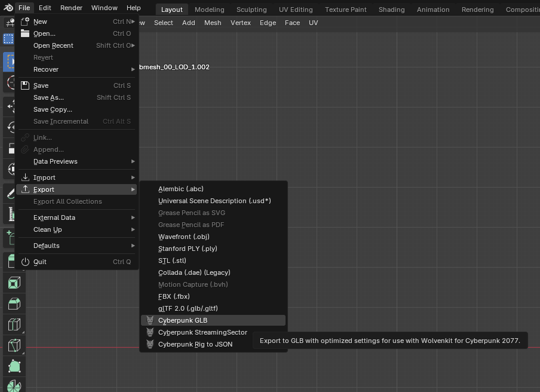Open the UV Editing workspace tab
Image resolution: width=540 pixels, height=392 pixels.
point(296,10)
